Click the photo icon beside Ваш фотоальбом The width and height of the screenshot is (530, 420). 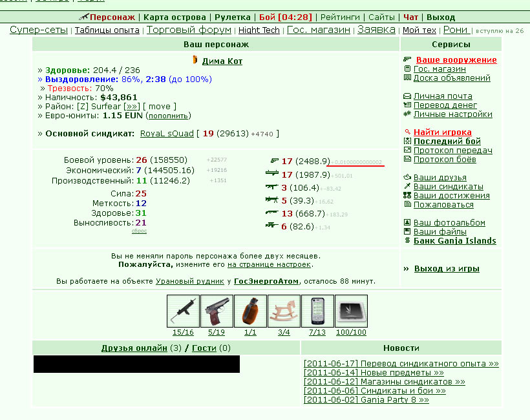[x=407, y=222]
